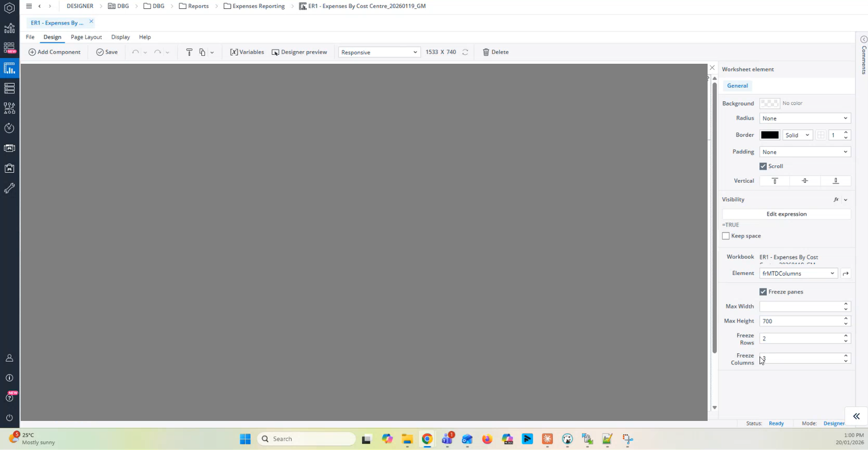
Task: Expand the Responsive layout dropdown
Action: [379, 52]
